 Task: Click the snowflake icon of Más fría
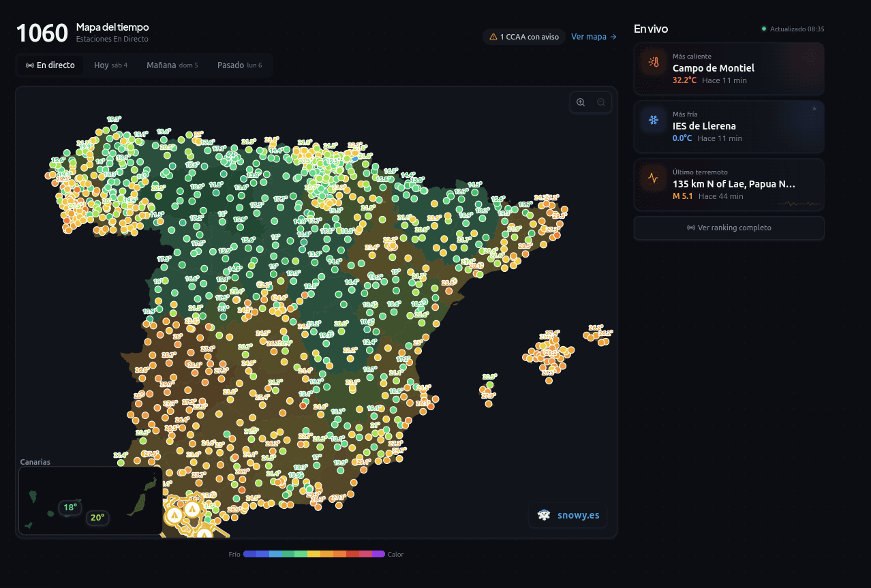pyautogui.click(x=654, y=120)
